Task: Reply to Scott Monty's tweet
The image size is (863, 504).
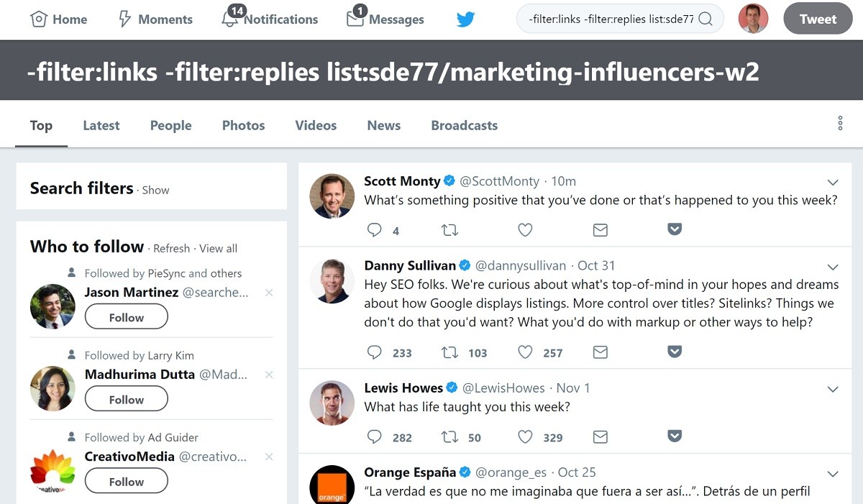Action: click(375, 230)
